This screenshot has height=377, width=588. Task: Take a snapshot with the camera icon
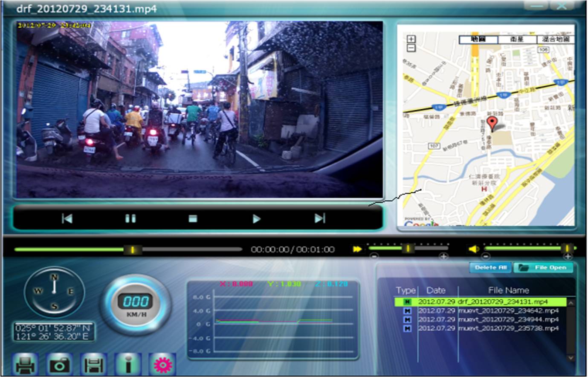pyautogui.click(x=59, y=365)
